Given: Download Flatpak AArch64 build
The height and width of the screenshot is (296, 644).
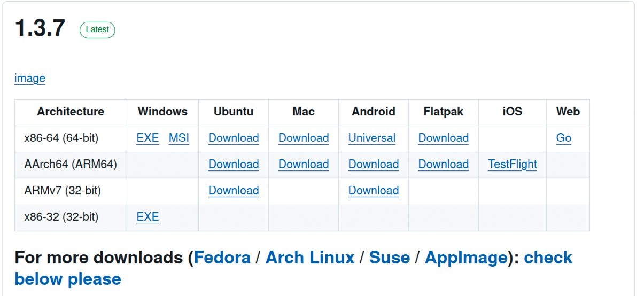Looking at the screenshot, I should (x=444, y=164).
